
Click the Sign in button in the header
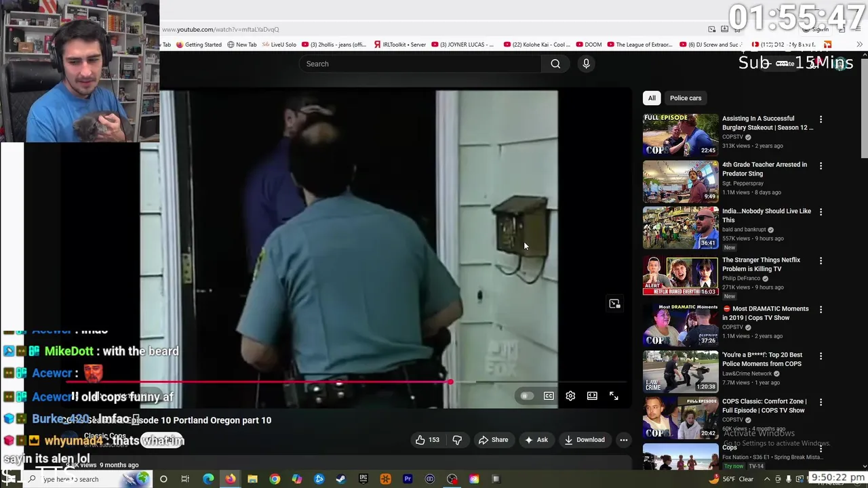pos(817,29)
